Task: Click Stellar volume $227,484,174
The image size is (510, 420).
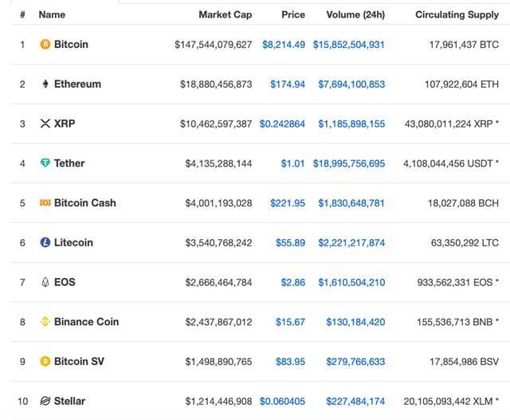Action: pyautogui.click(x=355, y=401)
